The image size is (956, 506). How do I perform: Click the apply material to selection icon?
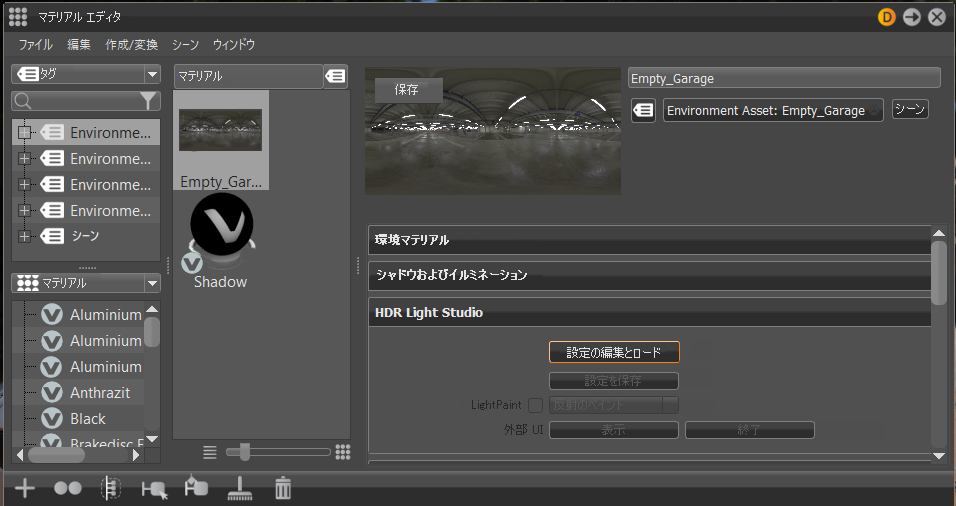tap(196, 486)
